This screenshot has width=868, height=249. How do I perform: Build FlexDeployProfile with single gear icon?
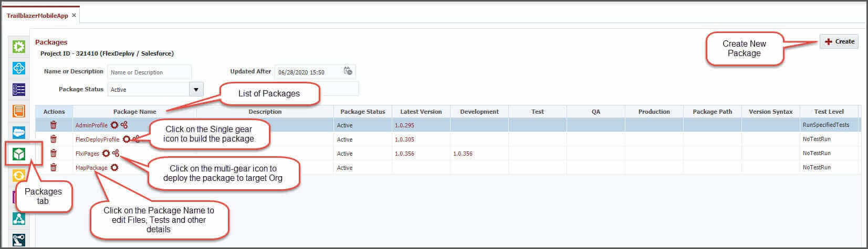point(126,139)
